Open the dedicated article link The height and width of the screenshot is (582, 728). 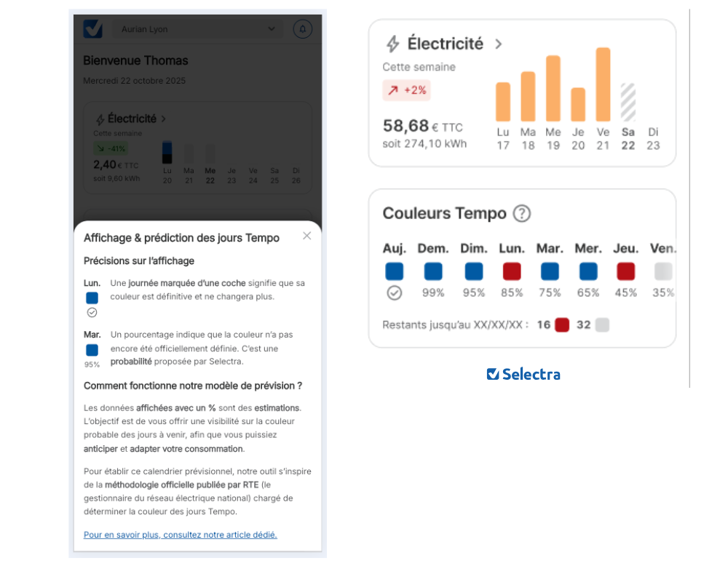[181, 535]
